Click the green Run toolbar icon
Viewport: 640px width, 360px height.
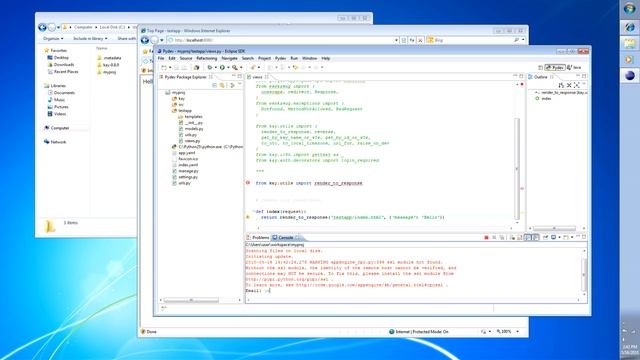coord(222,67)
